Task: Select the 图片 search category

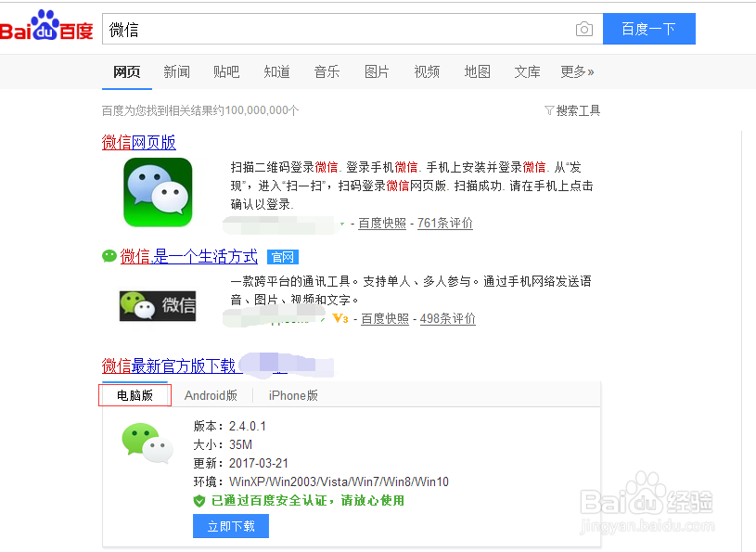Action: point(377,71)
